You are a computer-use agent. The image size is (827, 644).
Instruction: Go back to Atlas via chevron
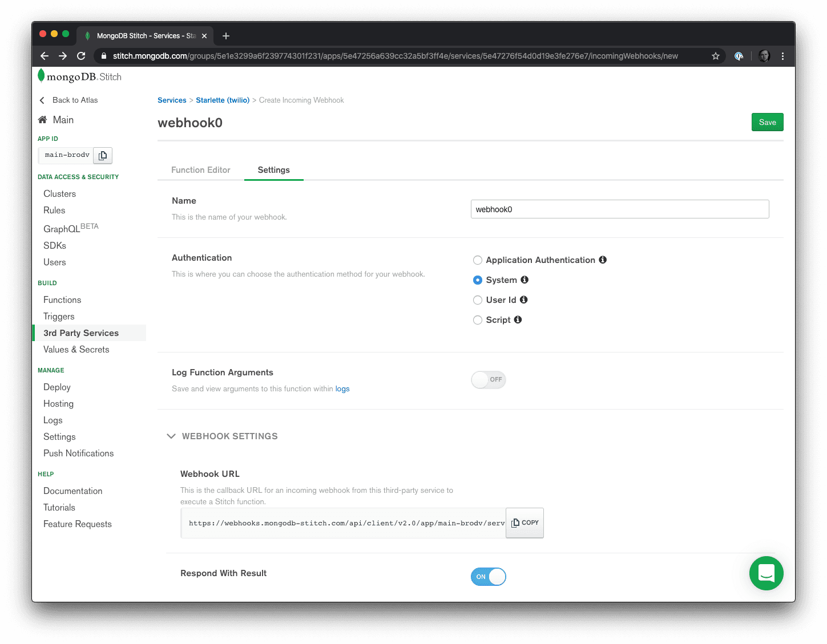pos(42,100)
